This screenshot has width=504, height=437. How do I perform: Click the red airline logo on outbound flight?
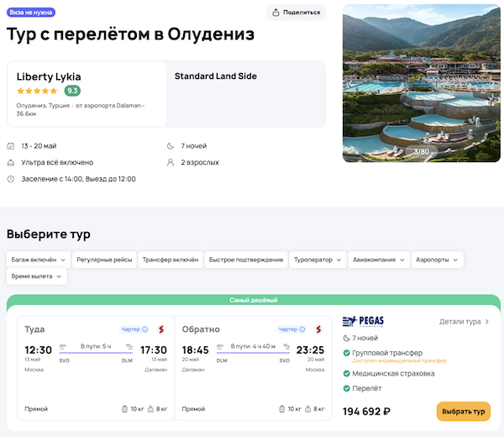160,329
